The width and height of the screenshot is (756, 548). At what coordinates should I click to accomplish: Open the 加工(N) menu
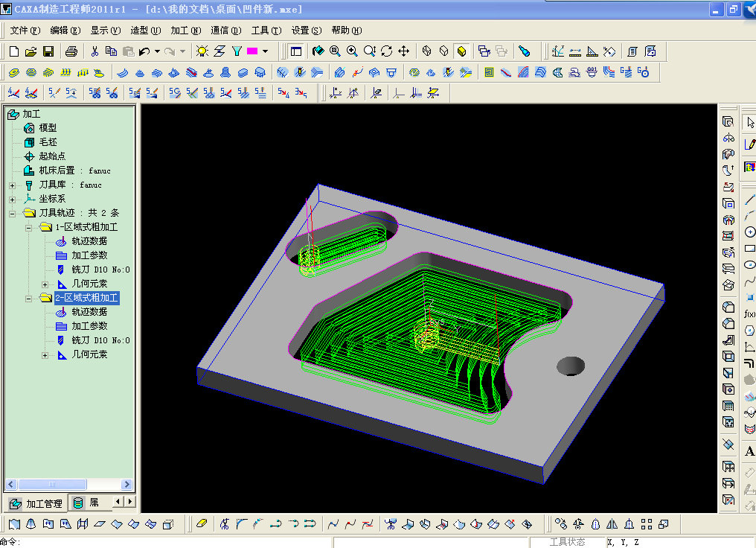click(185, 31)
